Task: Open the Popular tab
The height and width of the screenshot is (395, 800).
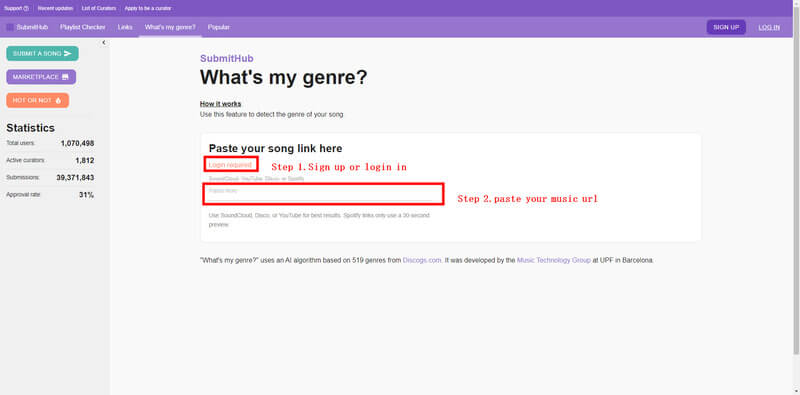Action: (x=219, y=28)
